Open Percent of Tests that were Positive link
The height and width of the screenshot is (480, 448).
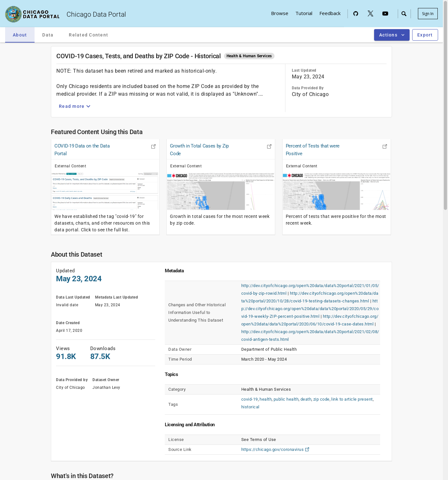313,150
